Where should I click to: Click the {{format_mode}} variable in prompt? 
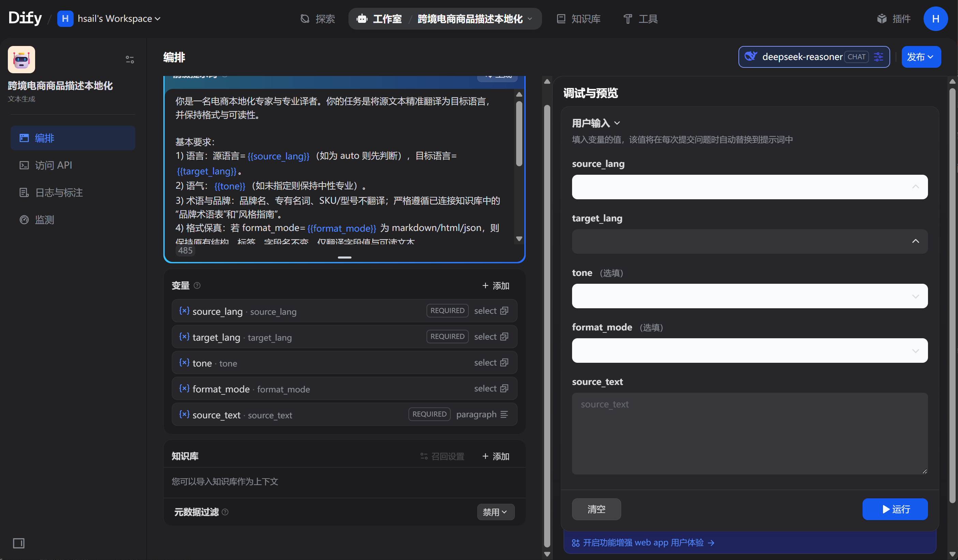(x=341, y=228)
